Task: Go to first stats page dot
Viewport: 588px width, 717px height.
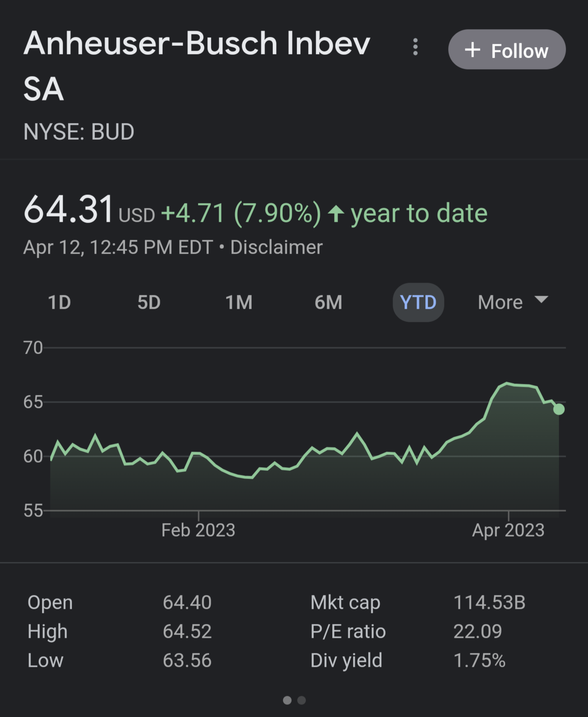Action: (287, 700)
